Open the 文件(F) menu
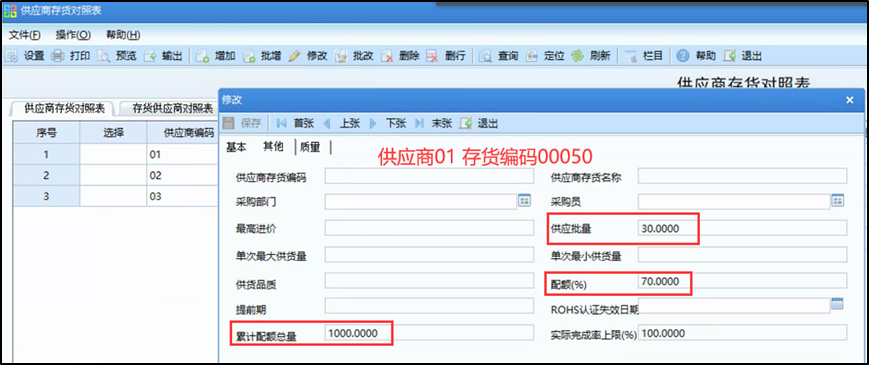 tap(25, 35)
